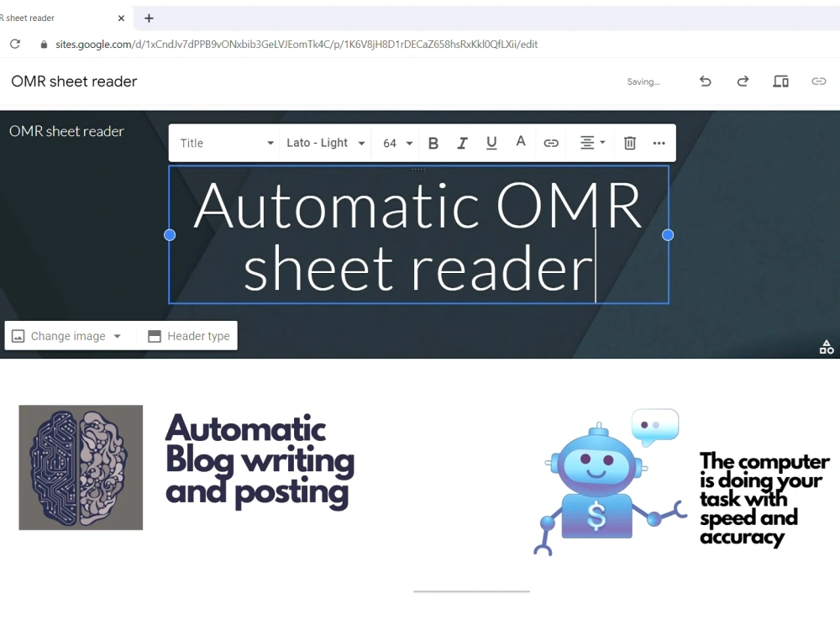Click the OMR sheet reader site name
The image size is (840, 630).
tap(66, 131)
